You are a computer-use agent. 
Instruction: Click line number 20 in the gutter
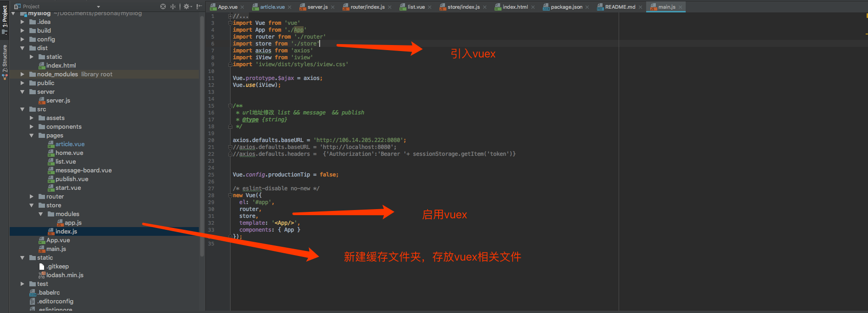coord(211,140)
